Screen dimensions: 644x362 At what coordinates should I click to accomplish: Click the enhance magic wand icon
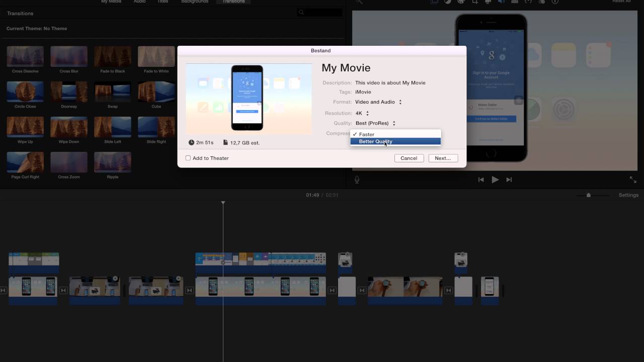(359, 2)
